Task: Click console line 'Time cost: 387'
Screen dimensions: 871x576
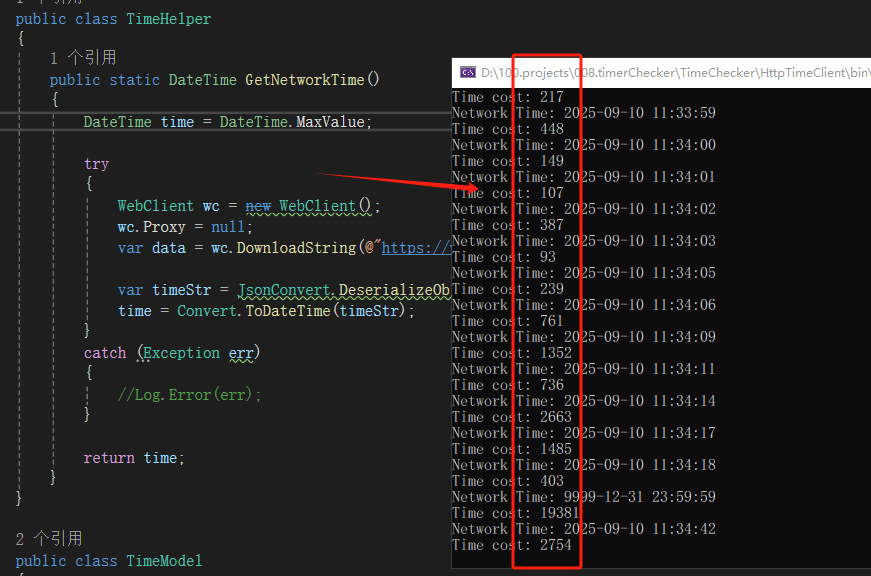Action: (x=508, y=225)
